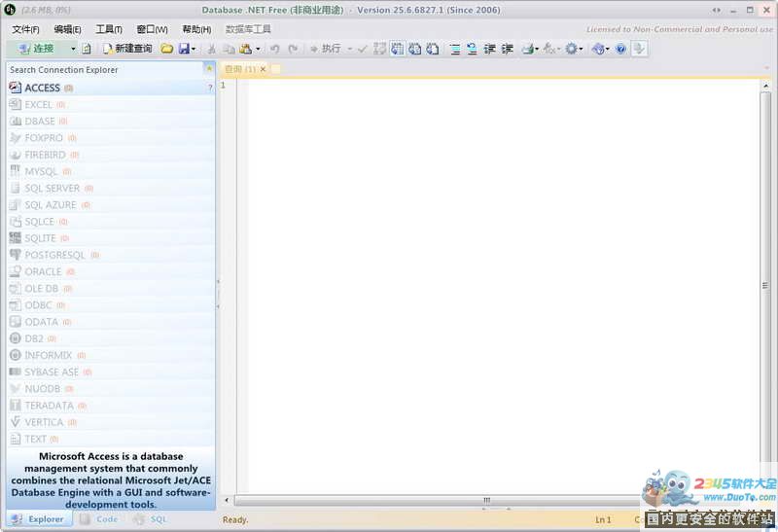778x532 pixels.
Task: Toggle results-to-text output mode
Action: (415, 49)
